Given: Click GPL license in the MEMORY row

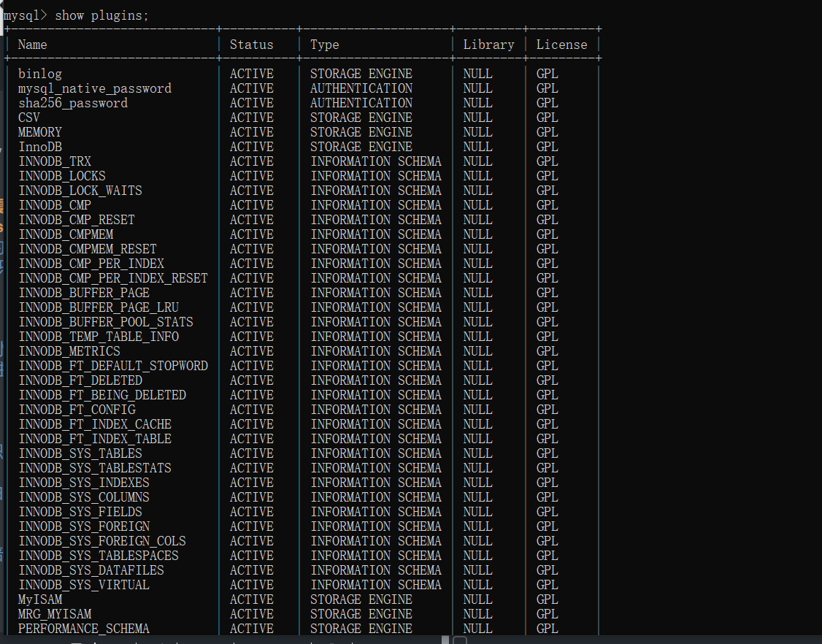Looking at the screenshot, I should pos(547,133).
